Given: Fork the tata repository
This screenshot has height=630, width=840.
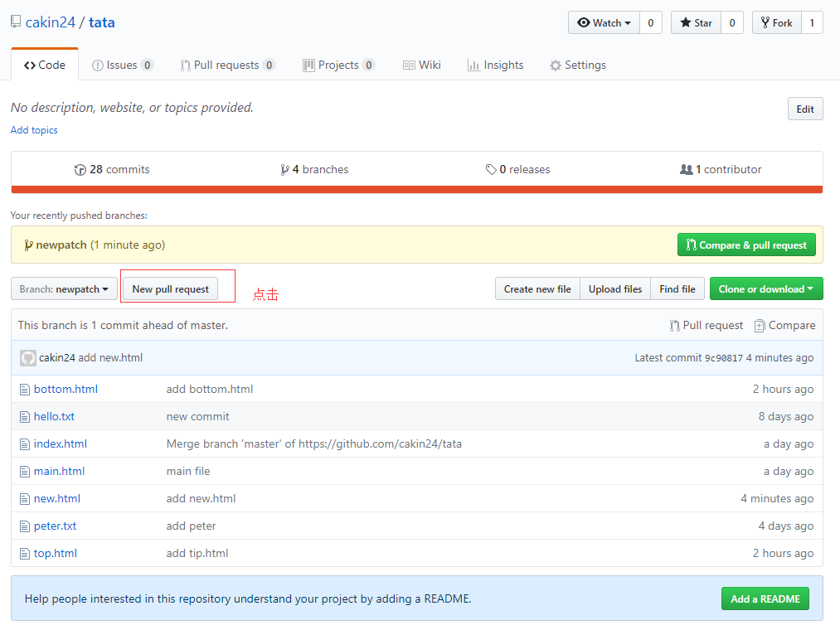Looking at the screenshot, I should point(777,22).
